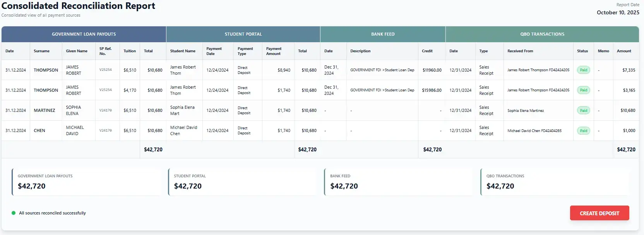
Task: Select the Student Portal table header
Action: tap(243, 34)
